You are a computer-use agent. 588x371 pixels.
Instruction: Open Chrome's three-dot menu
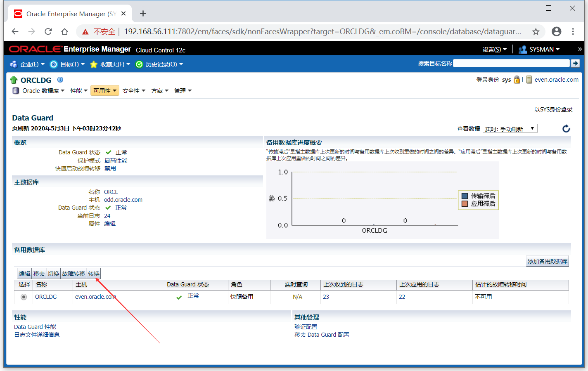(573, 31)
